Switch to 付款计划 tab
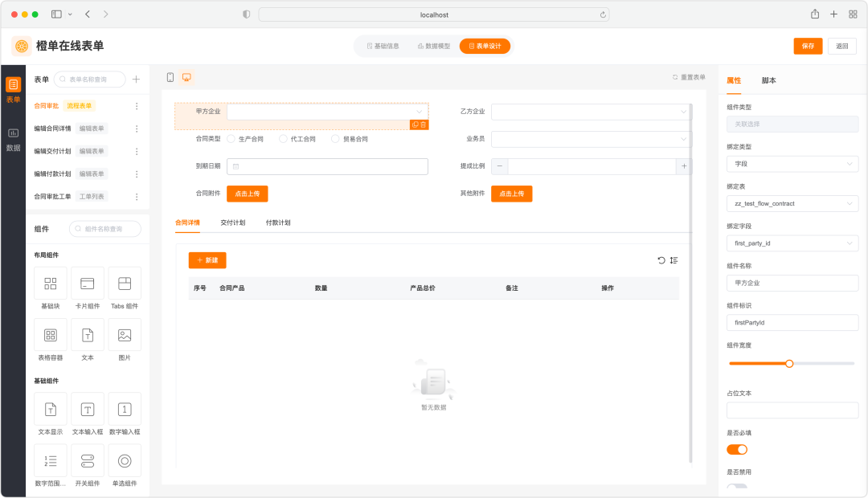Screen dimensions: 868x498 pyautogui.click(x=278, y=222)
